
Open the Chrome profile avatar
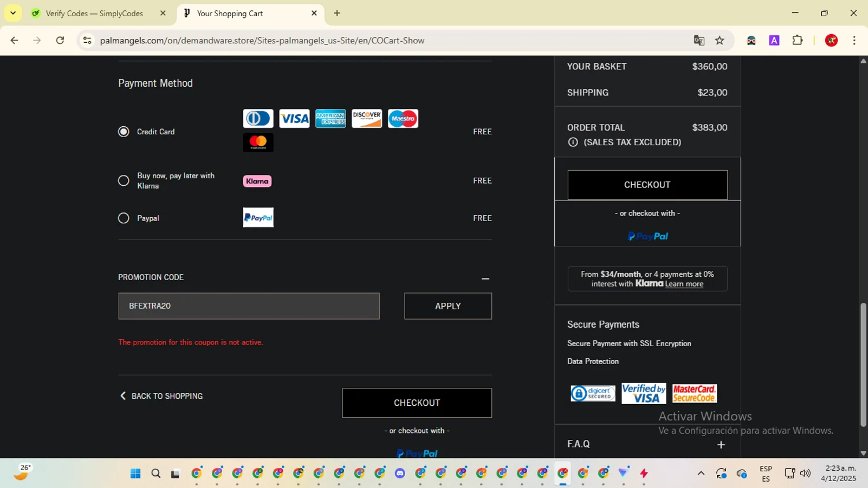pyautogui.click(x=832, y=41)
